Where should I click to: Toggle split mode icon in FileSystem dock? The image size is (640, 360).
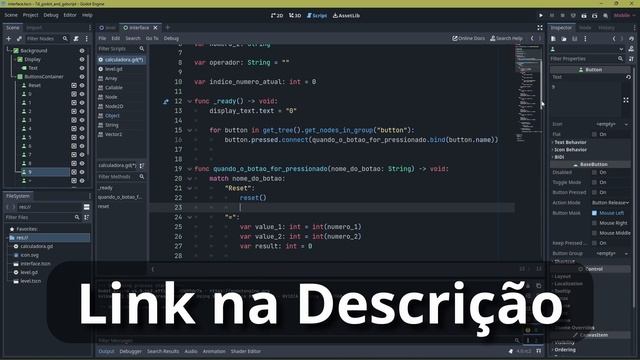(87, 207)
